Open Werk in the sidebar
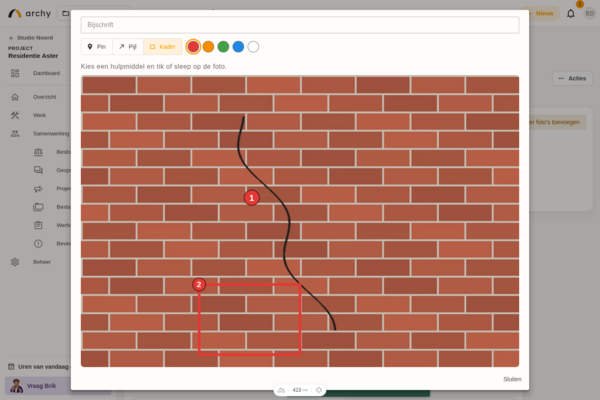Image resolution: width=600 pixels, height=400 pixels. coord(38,115)
